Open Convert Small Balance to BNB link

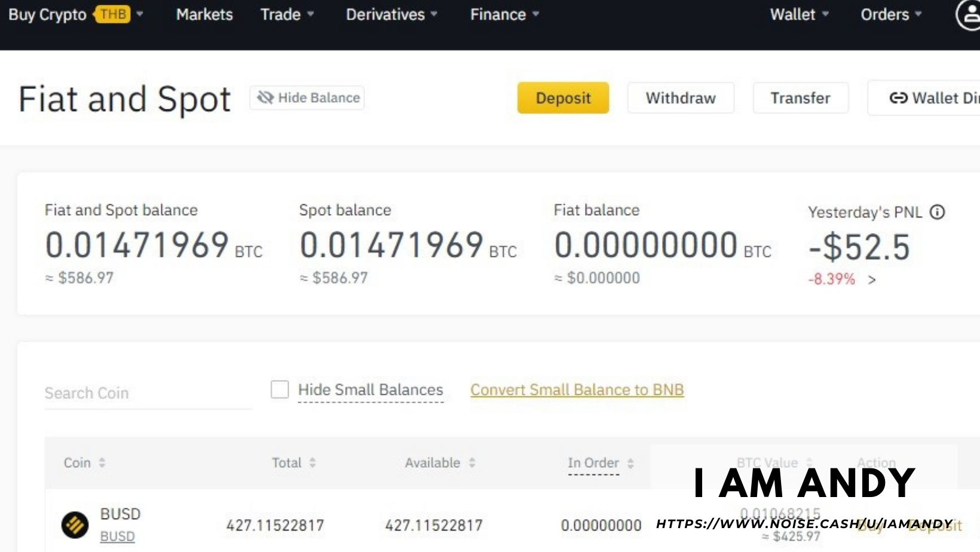point(577,390)
